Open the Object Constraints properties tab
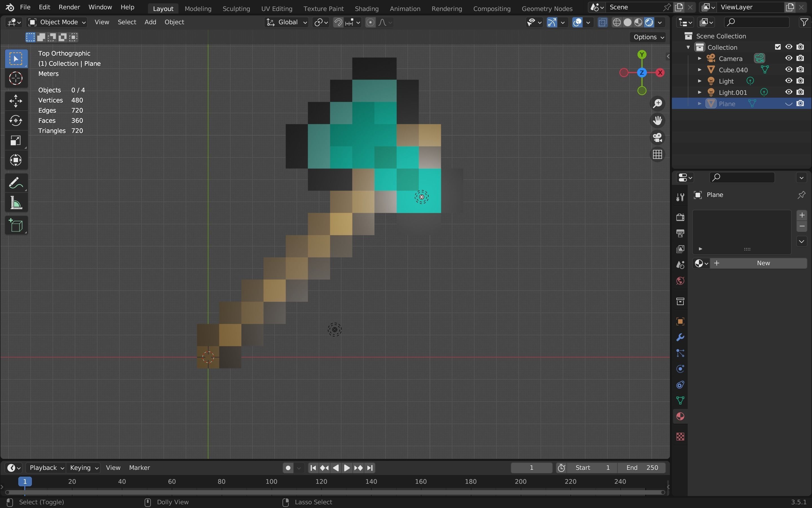The height and width of the screenshot is (508, 812). [680, 385]
